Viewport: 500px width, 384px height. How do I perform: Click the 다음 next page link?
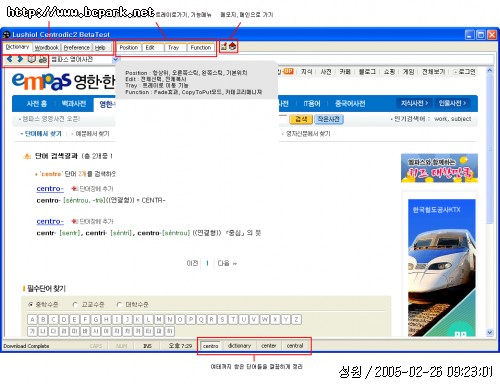(x=227, y=263)
